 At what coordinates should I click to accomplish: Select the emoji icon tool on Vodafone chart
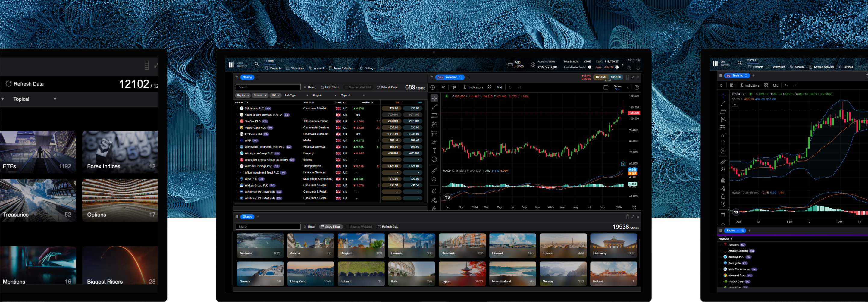(x=434, y=159)
